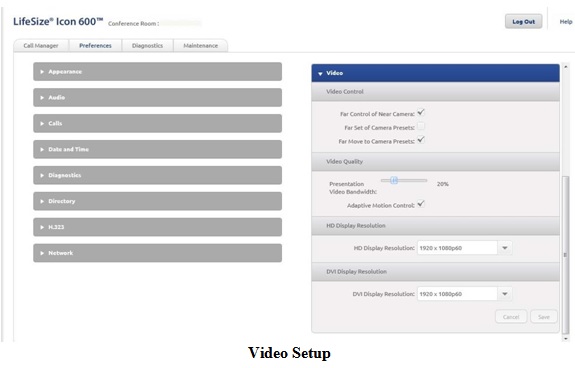
Task: Expand the Date and Time section
Action: coord(157,149)
